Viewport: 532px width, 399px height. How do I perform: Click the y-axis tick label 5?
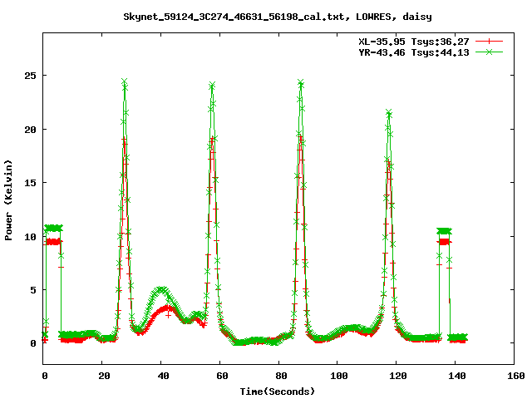(x=33, y=290)
